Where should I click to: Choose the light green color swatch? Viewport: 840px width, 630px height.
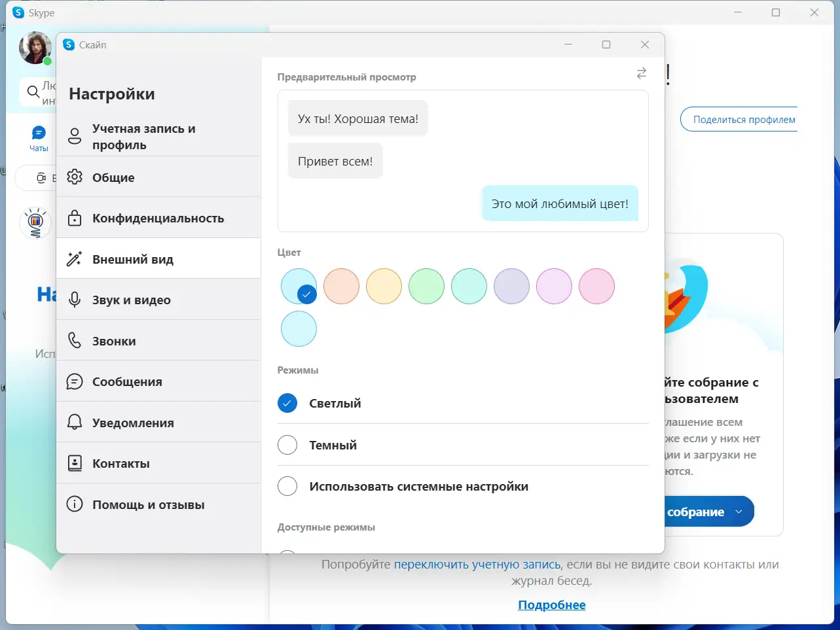pyautogui.click(x=426, y=286)
